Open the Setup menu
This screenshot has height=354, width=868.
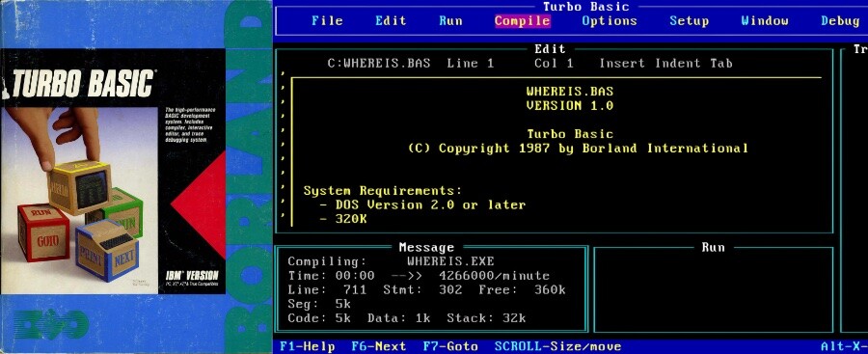pos(689,21)
